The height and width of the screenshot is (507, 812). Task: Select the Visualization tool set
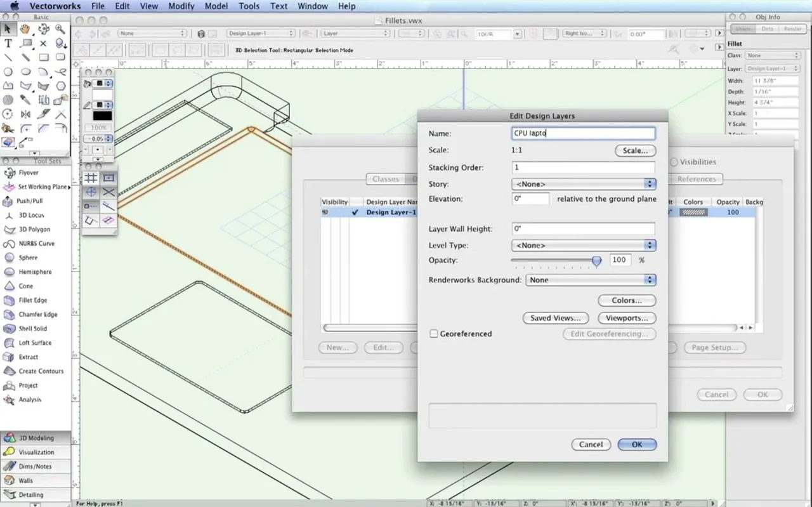[36, 452]
